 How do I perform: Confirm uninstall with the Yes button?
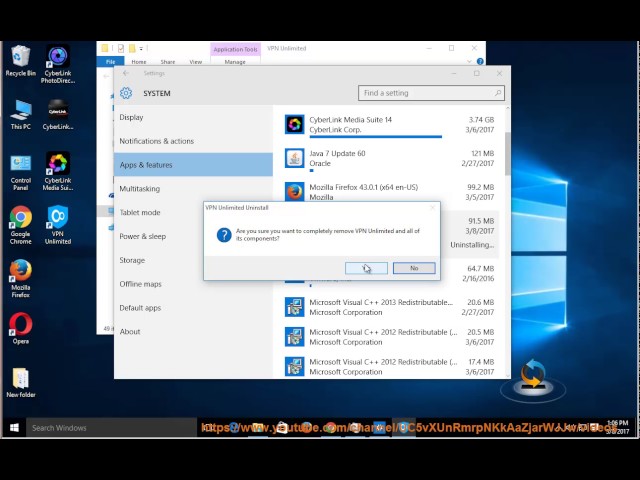pos(366,268)
